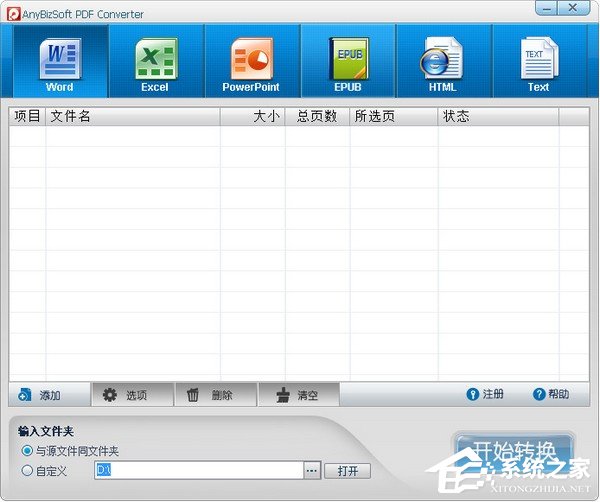The image size is (600, 502).
Task: Choose the Text output format
Action: tap(539, 61)
